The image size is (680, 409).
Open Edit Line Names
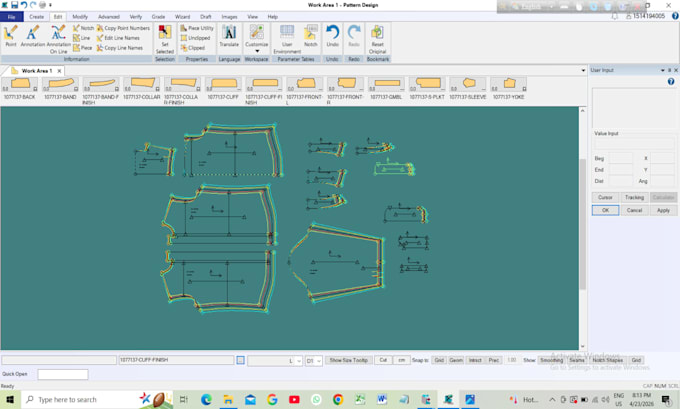click(118, 38)
